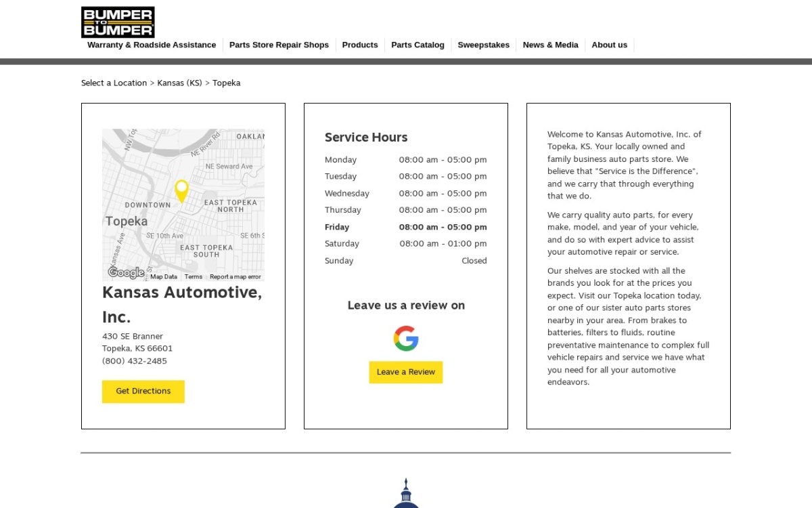Click the Service Hours heading
812x508 pixels.
coord(366,137)
